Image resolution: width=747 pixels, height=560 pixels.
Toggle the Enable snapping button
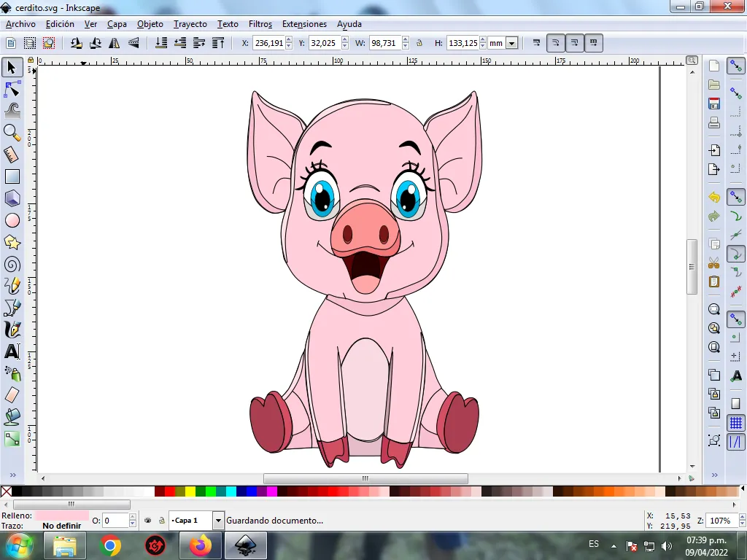click(x=736, y=66)
